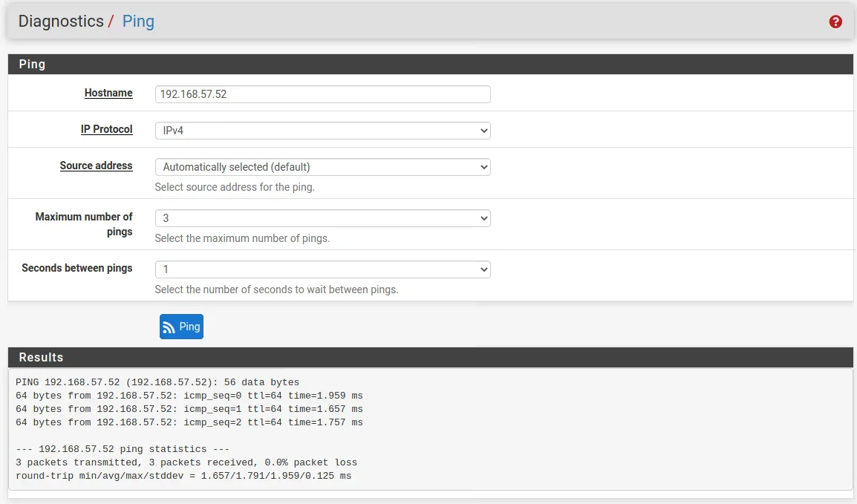Click the Hostname input field
This screenshot has height=504, width=857.
click(x=322, y=94)
